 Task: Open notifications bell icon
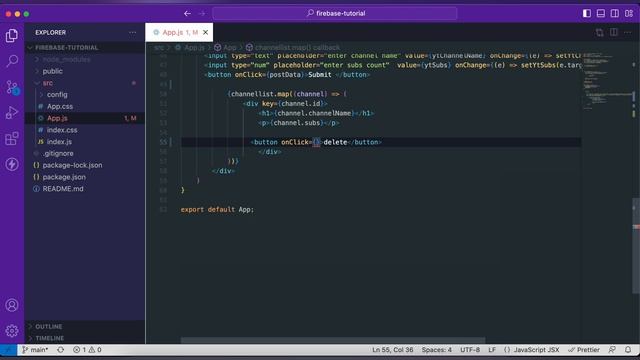point(628,350)
